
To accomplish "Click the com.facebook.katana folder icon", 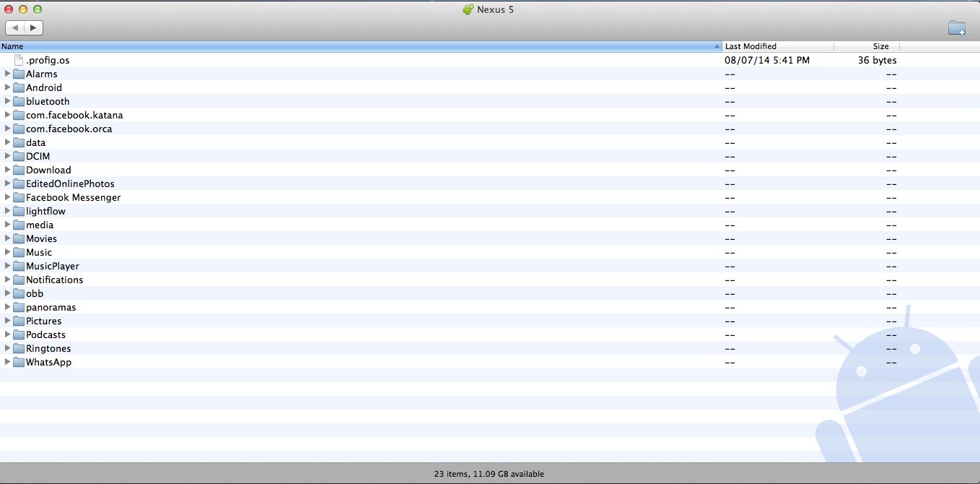I will (19, 115).
